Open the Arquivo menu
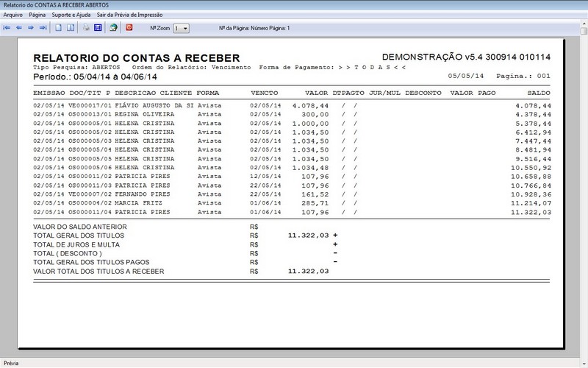This screenshot has width=588, height=368. click(x=12, y=15)
